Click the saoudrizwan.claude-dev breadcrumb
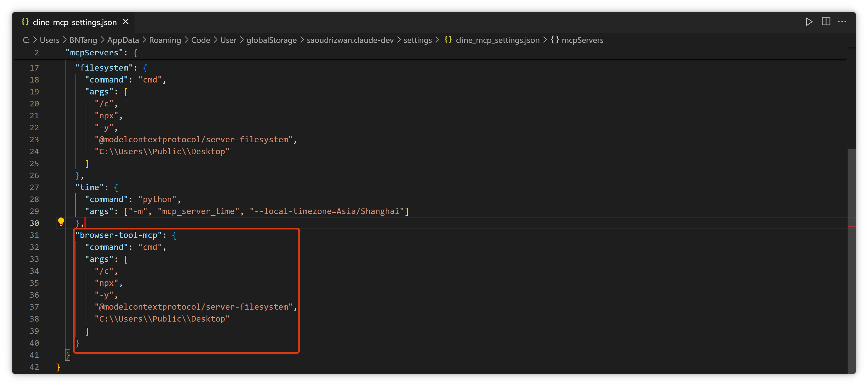 [x=350, y=40]
